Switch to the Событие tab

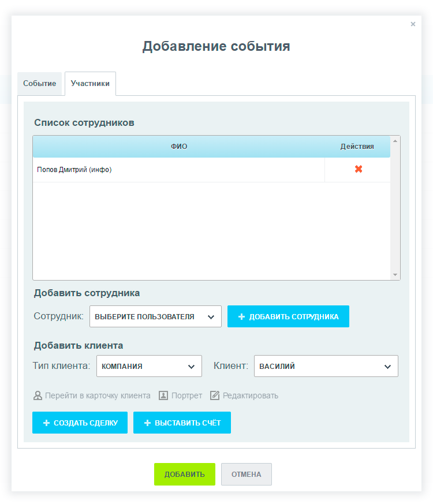pos(40,84)
